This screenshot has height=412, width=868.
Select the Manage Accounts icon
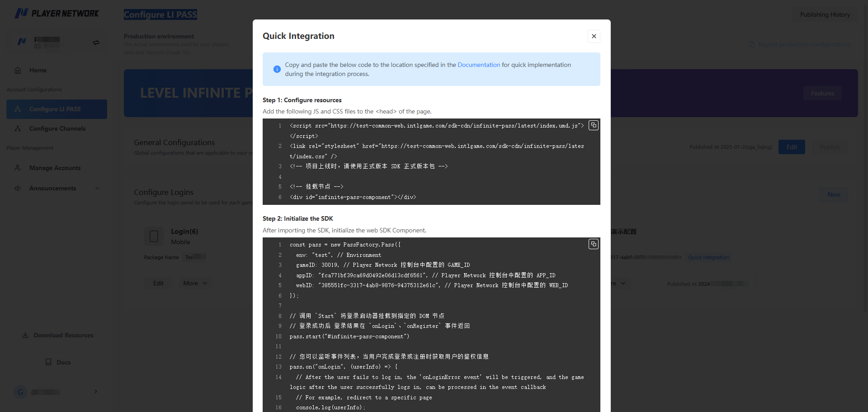[18, 168]
